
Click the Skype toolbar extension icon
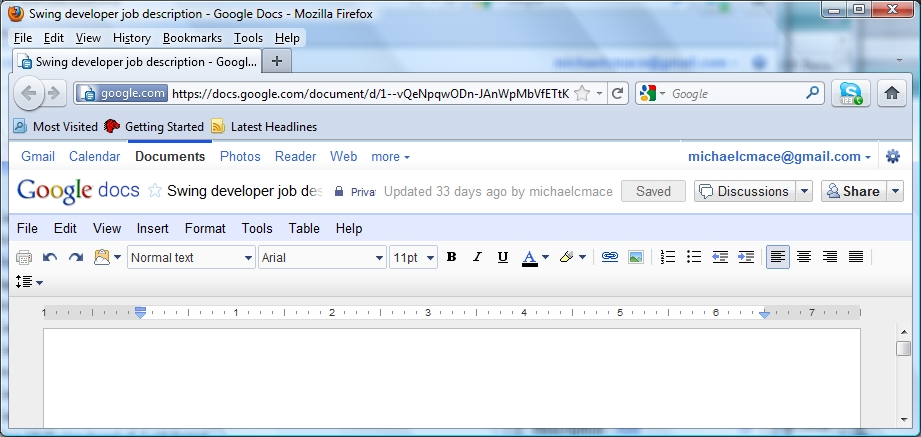851,93
